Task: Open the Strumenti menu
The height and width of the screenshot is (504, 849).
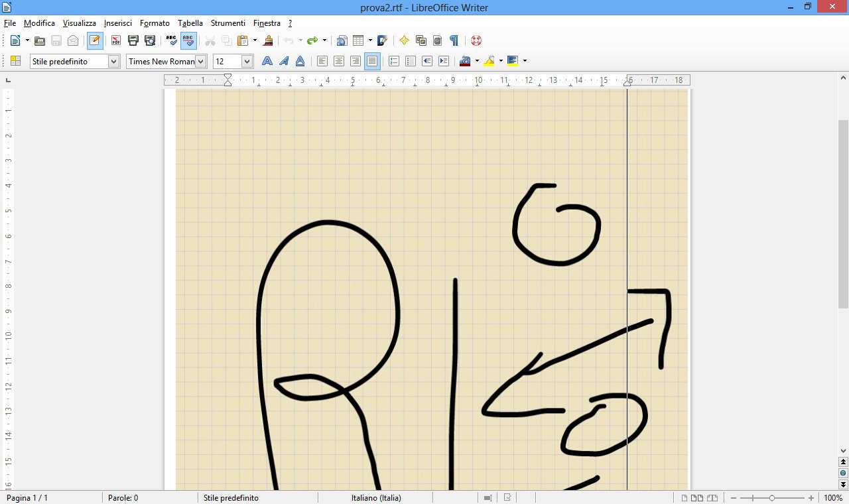Action: tap(228, 23)
